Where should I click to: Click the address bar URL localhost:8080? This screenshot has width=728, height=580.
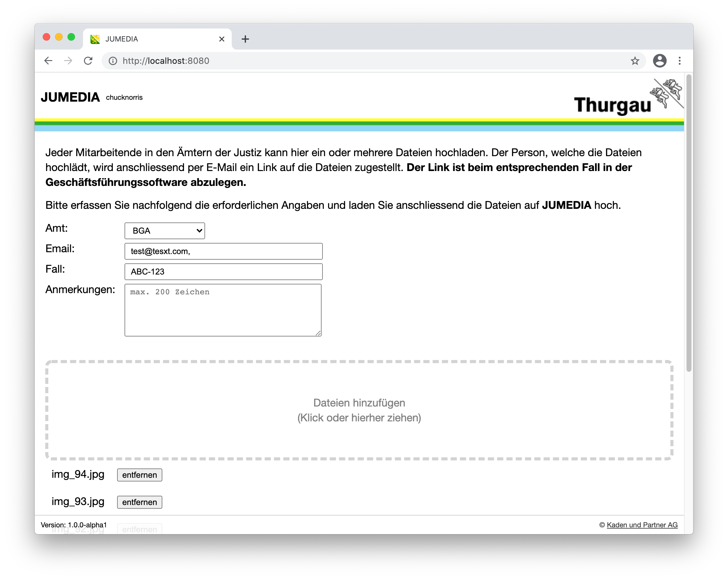coord(166,61)
